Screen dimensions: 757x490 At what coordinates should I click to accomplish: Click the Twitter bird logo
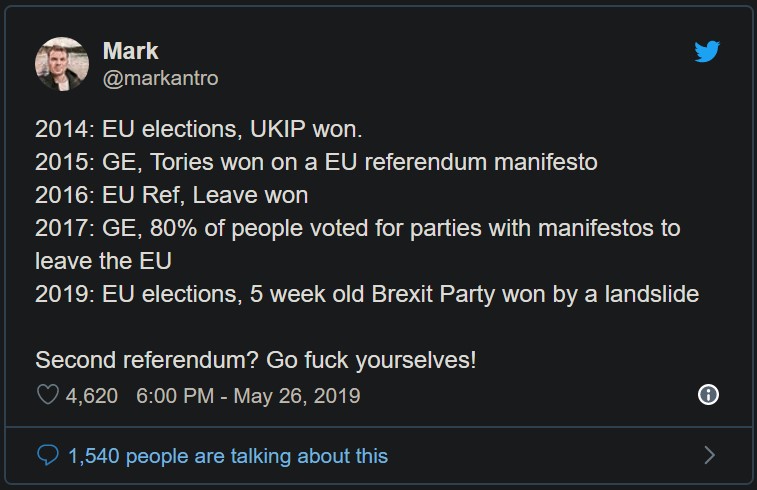[x=707, y=52]
